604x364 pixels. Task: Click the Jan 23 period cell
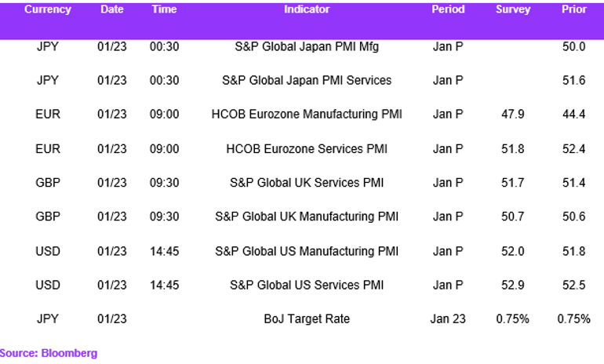point(448,319)
